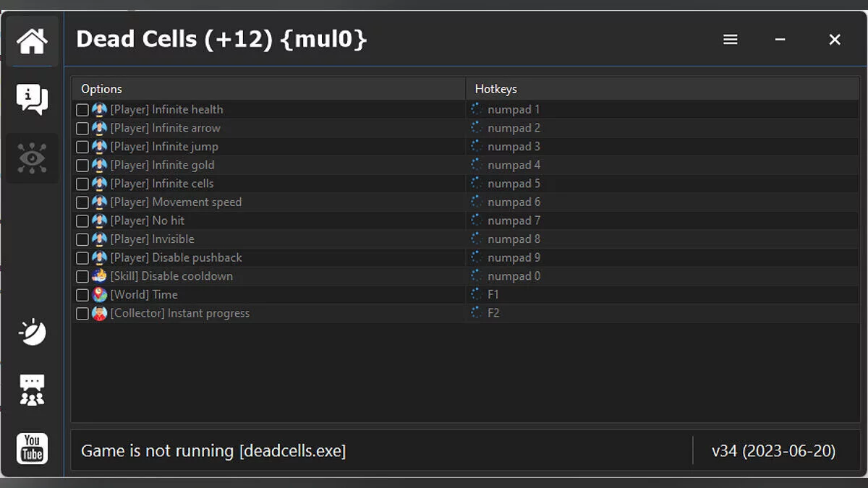Click spinner icon next to numpad 2

(476, 128)
